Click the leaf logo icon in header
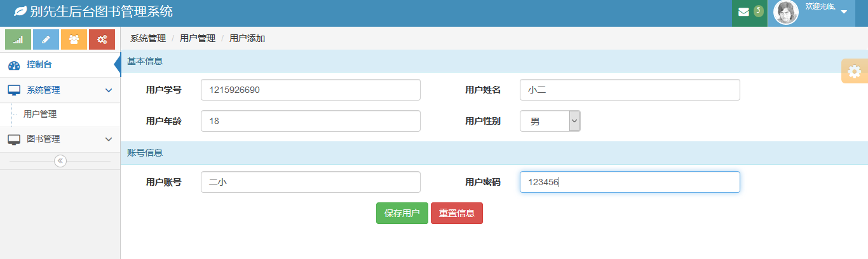This screenshot has height=259, width=868. 20,11
